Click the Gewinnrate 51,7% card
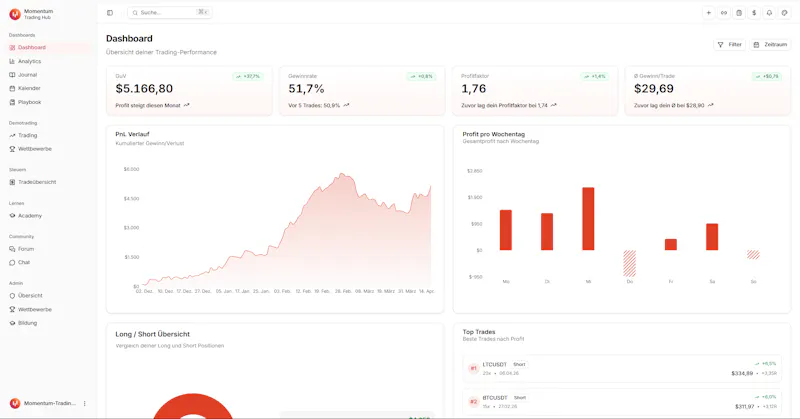The width and height of the screenshot is (800, 419). tap(362, 91)
